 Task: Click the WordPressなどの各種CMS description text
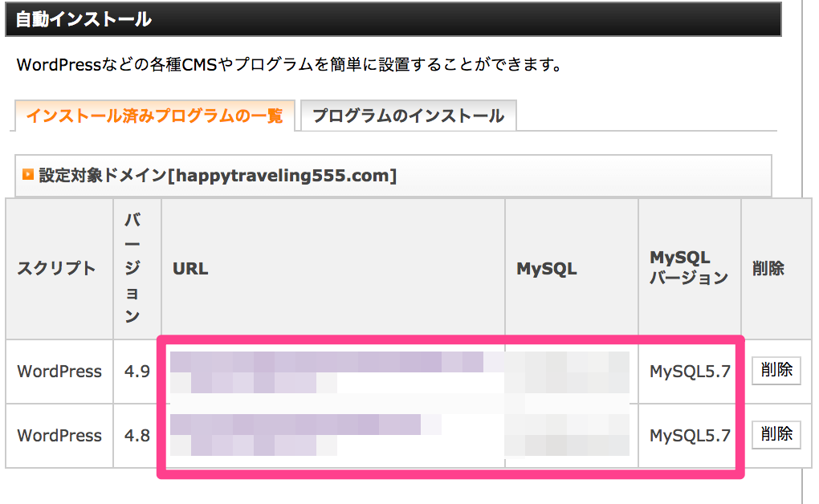289,65
